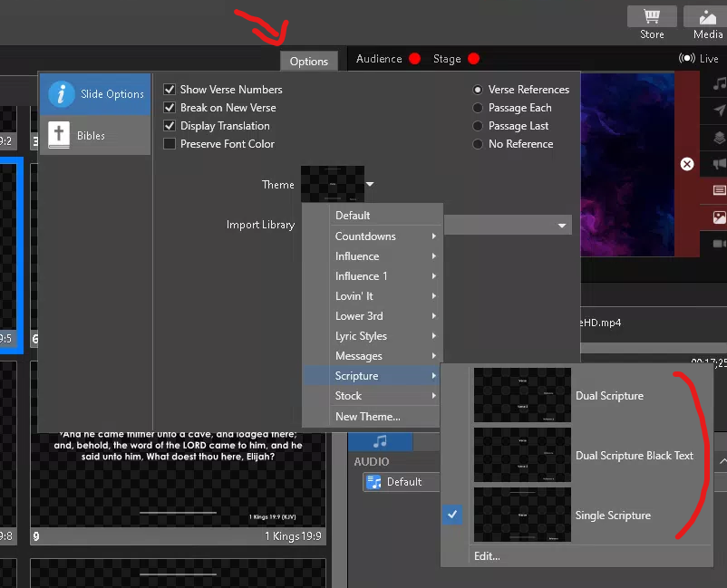Viewport: 727px width, 588px height.
Task: Open the Bibles book icon
Action: pos(59,135)
